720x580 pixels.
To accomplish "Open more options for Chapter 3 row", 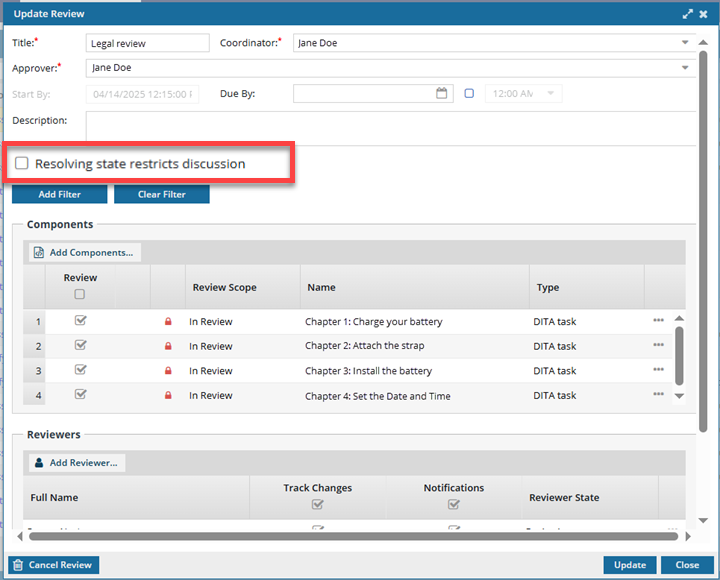I will (x=658, y=369).
